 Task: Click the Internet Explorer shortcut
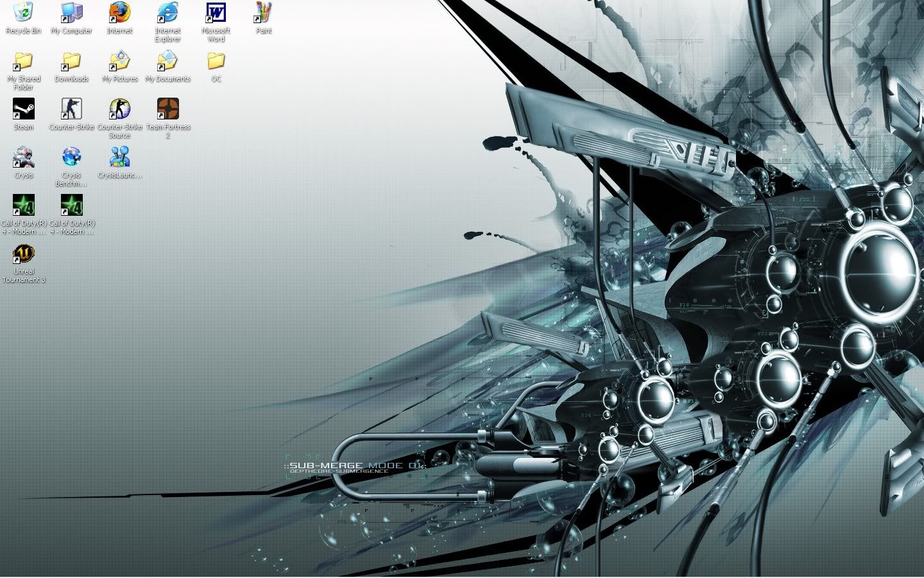click(x=167, y=13)
